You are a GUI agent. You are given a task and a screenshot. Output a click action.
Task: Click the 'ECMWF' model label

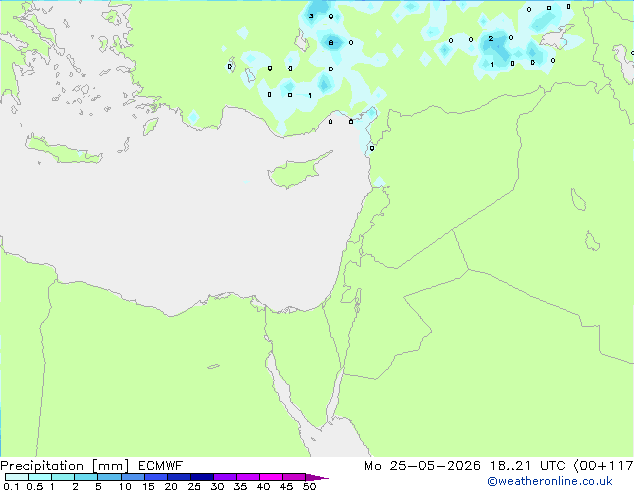point(160,466)
